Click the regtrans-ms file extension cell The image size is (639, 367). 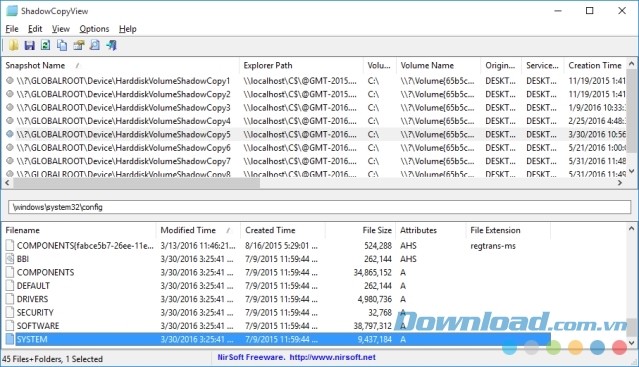pyautogui.click(x=493, y=246)
